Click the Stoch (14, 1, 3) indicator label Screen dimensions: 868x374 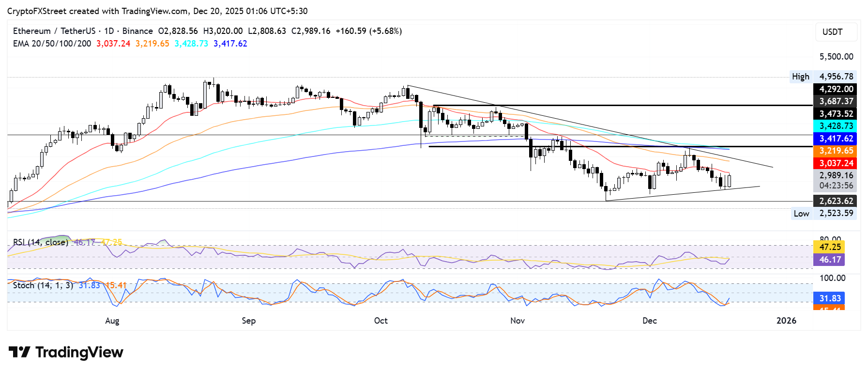click(x=43, y=285)
